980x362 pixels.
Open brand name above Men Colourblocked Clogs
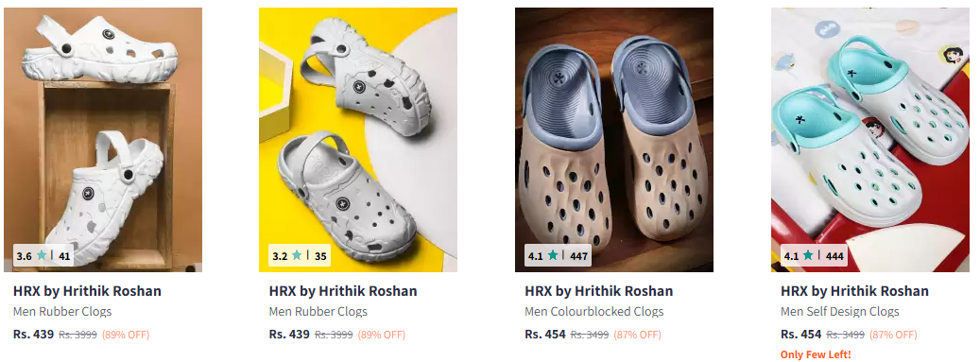tap(599, 291)
